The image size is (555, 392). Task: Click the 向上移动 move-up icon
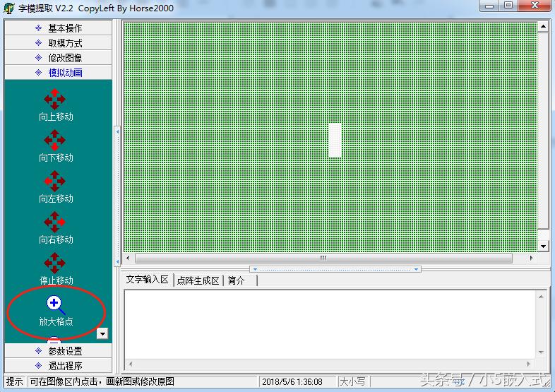click(x=54, y=100)
